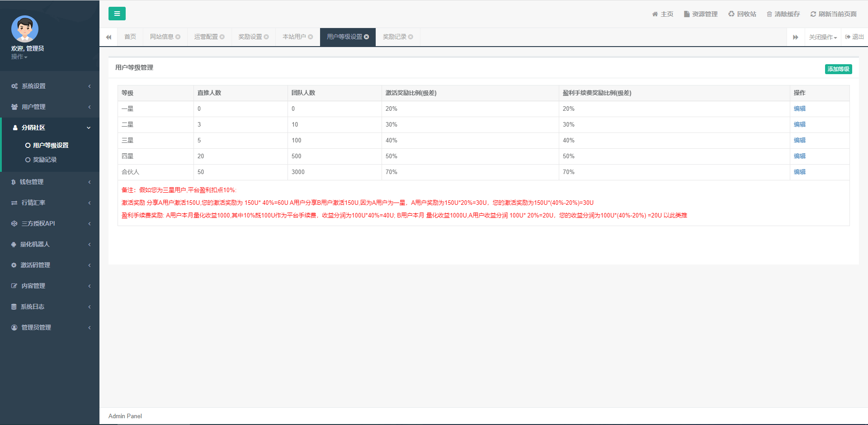Click the administrator avatar image
The height and width of the screenshot is (425, 868).
(25, 29)
